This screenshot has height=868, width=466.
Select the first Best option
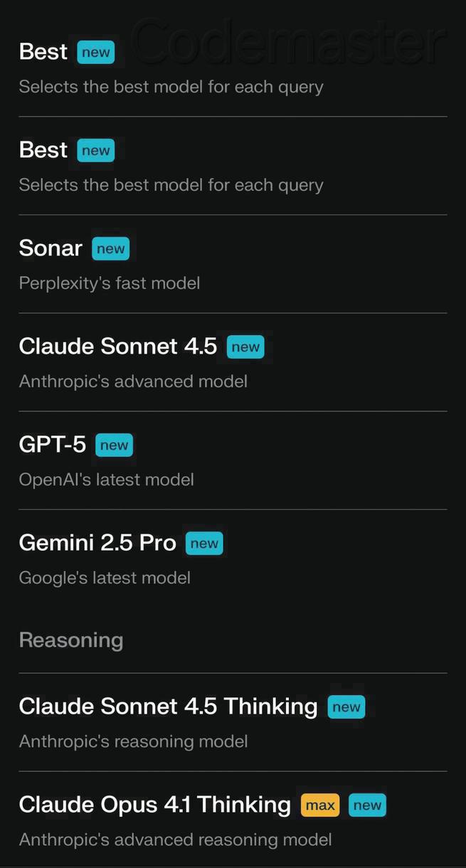coord(43,51)
